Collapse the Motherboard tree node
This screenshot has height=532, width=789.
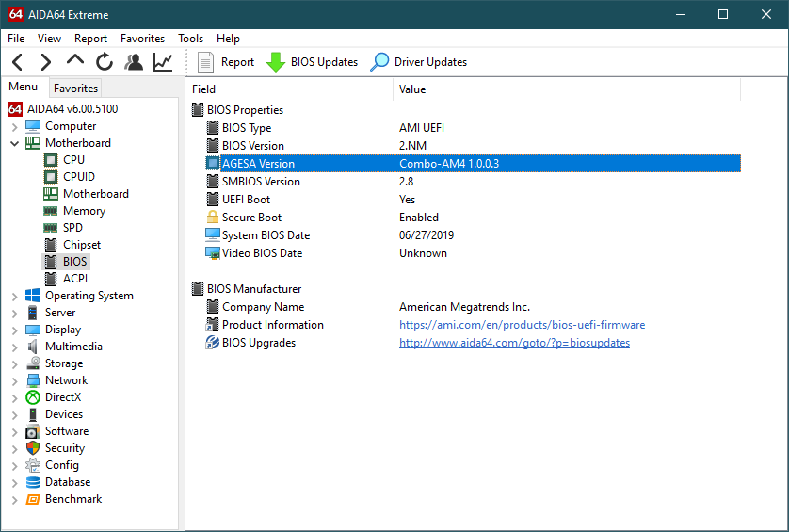(x=15, y=143)
